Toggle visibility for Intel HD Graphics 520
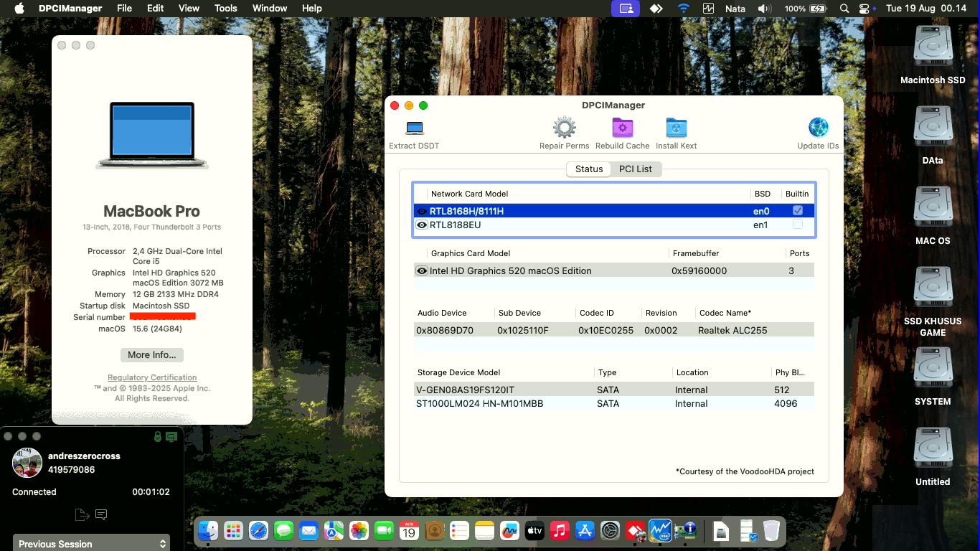Screen dimensions: 980x551 (423, 270)
